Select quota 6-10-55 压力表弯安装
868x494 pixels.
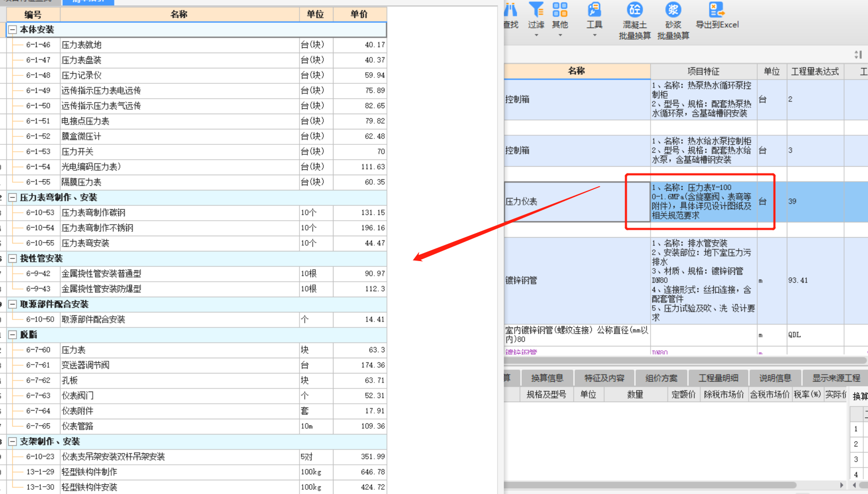pyautogui.click(x=196, y=243)
